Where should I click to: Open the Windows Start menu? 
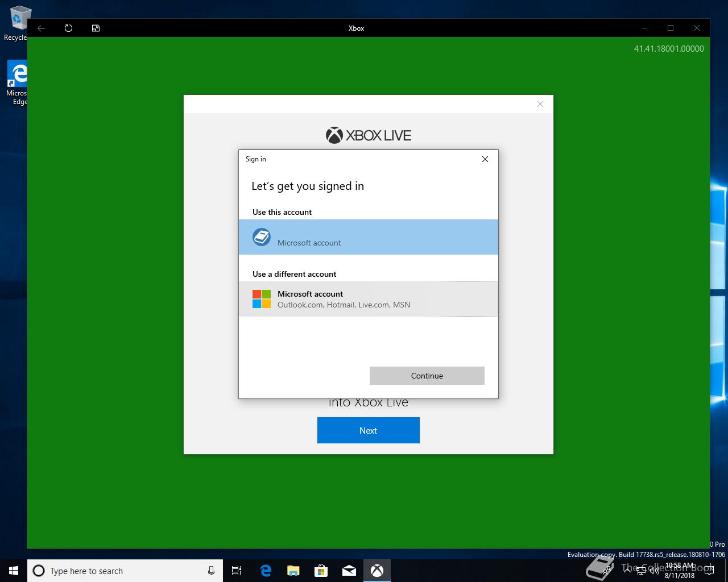click(x=14, y=571)
